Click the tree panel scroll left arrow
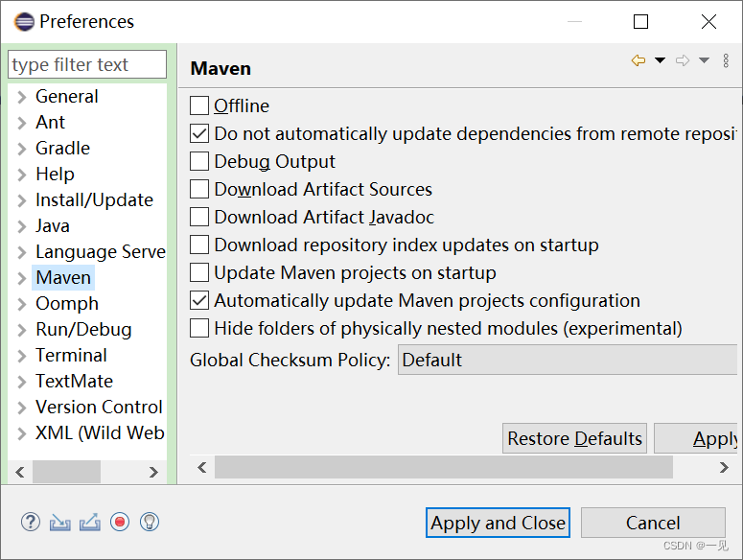 20,473
